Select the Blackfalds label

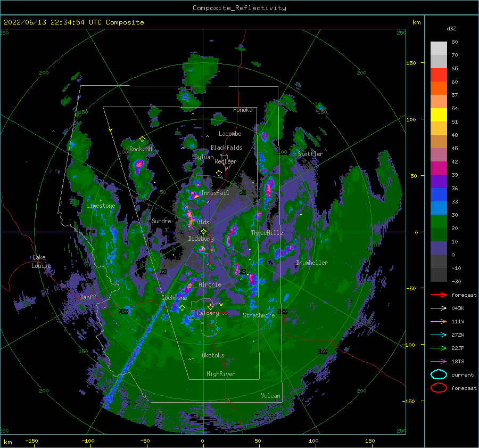pos(226,148)
